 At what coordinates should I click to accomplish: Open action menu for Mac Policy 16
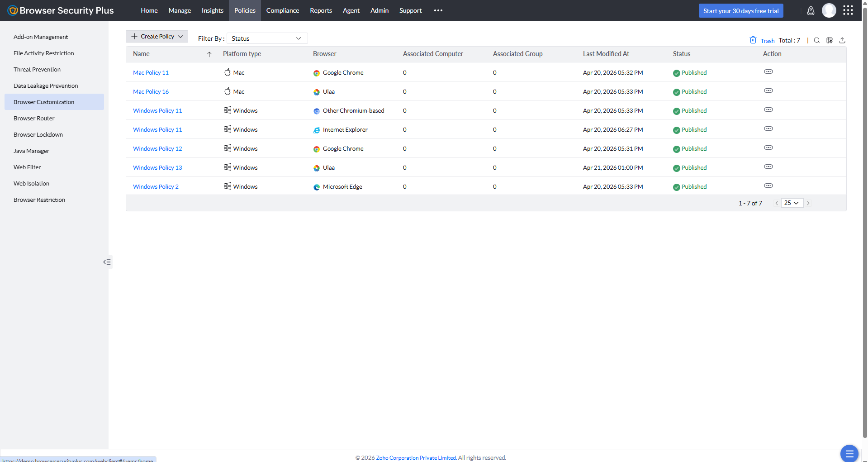tap(768, 90)
